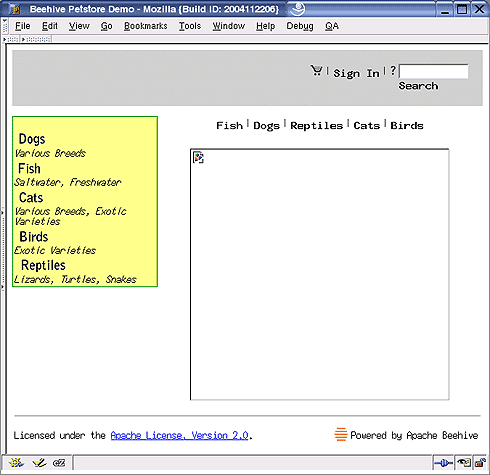Focus the search text field

point(434,72)
